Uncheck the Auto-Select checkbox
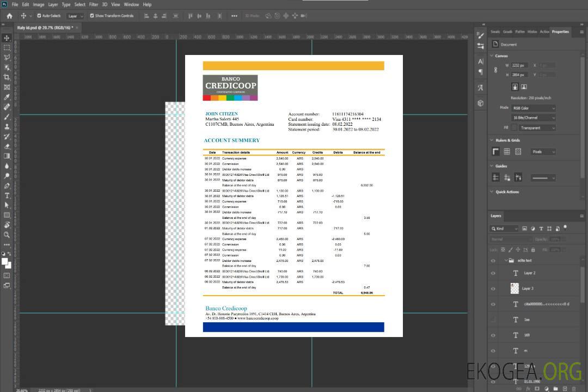 39,16
